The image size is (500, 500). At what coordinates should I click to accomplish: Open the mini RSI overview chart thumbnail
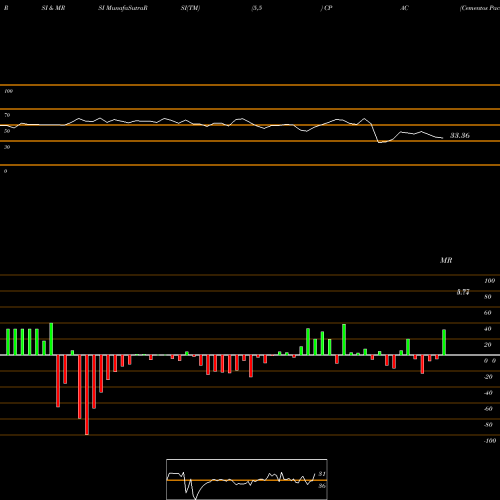coord(247,479)
